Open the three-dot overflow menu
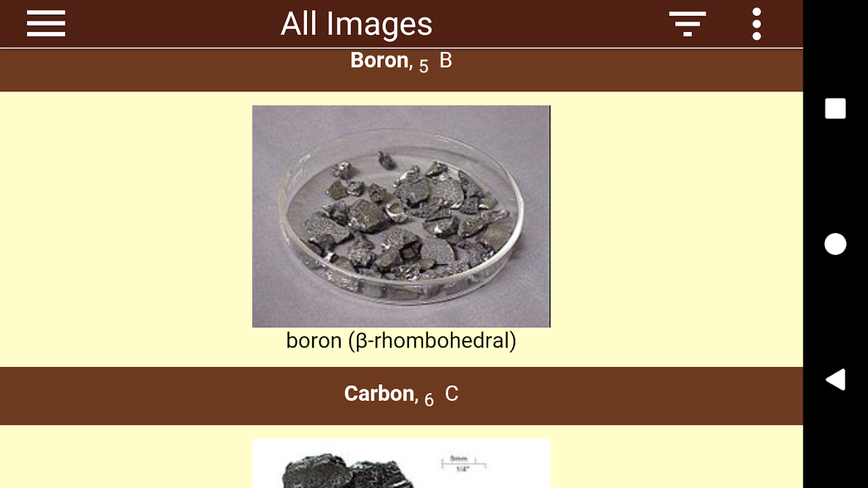The height and width of the screenshot is (488, 868). [756, 24]
